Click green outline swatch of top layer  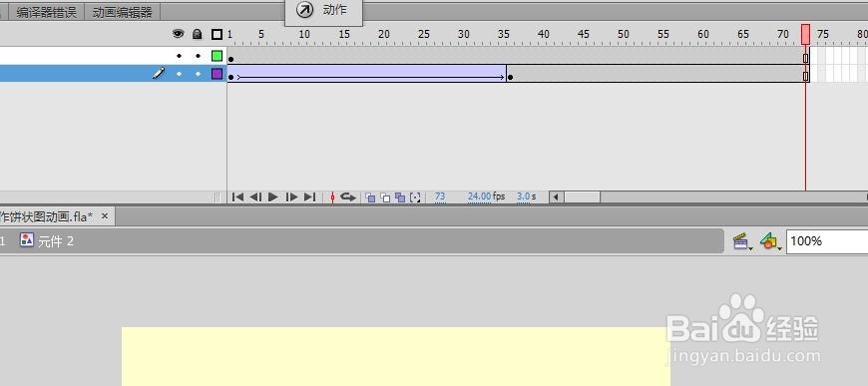pos(217,56)
